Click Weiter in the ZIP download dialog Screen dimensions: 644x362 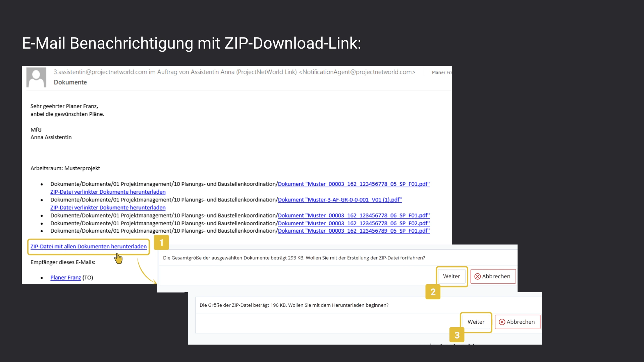[x=476, y=322]
